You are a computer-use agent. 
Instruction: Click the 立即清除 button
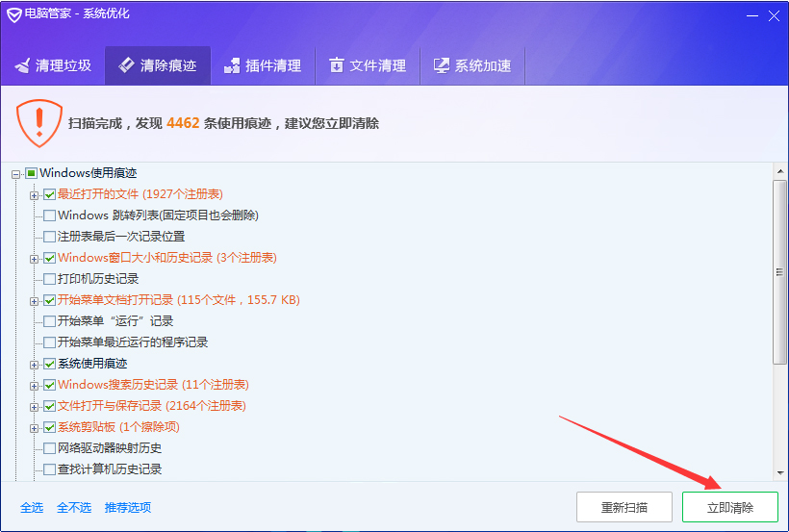[x=729, y=507]
